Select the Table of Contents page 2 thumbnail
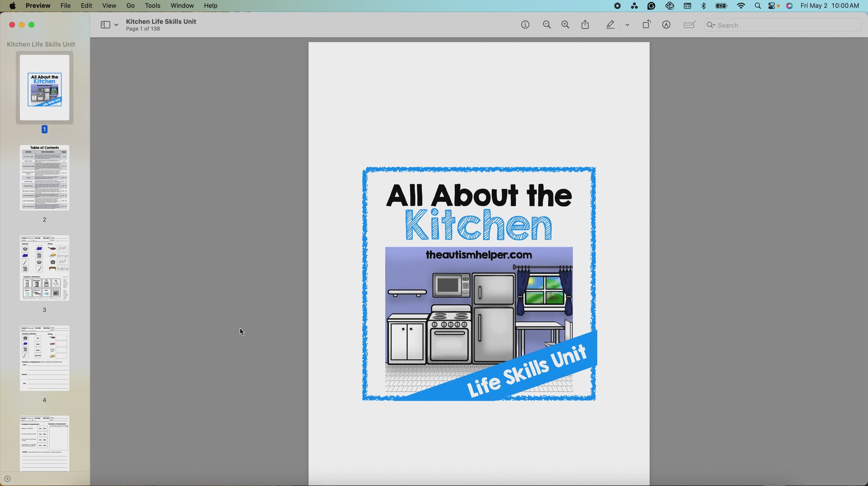Image resolution: width=868 pixels, height=486 pixels. [x=45, y=178]
